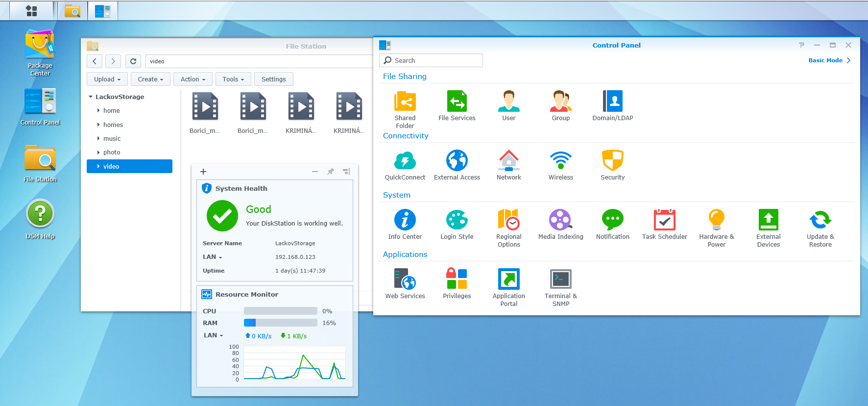
Task: Open the main menu button in taskbar
Action: (x=31, y=11)
